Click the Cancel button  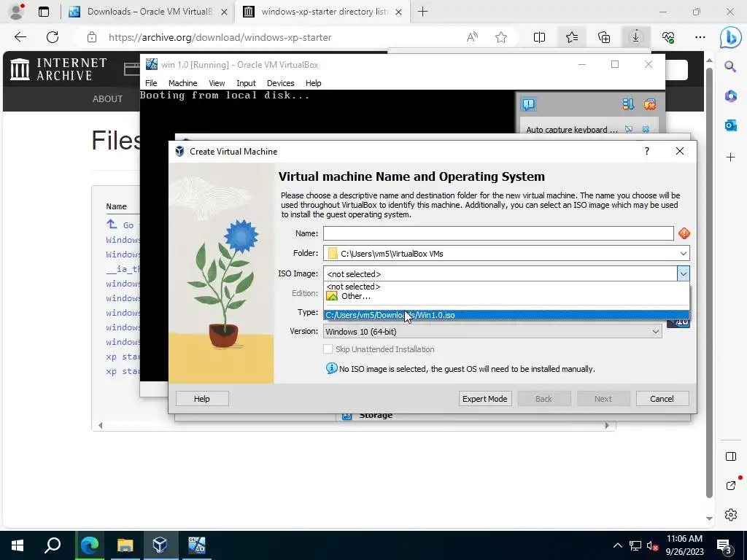662,399
